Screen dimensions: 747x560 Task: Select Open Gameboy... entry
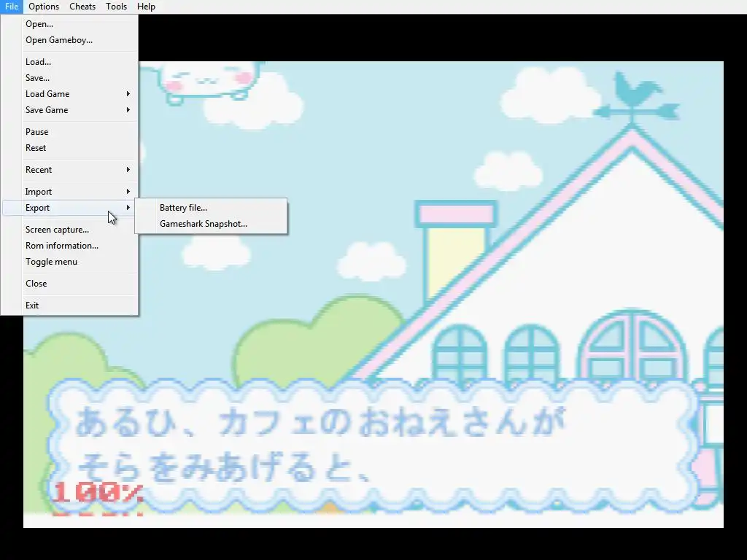click(69, 40)
